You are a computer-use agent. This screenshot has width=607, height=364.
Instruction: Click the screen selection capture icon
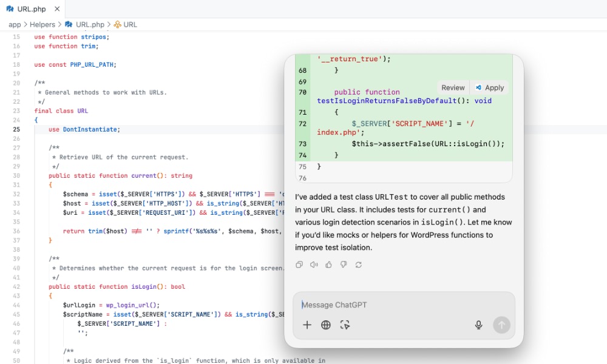[x=345, y=325]
